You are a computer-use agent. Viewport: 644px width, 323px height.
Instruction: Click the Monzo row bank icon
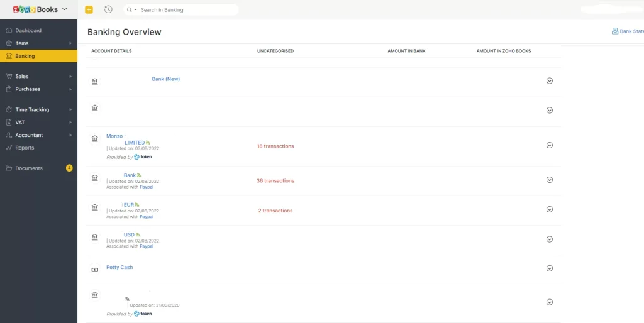click(95, 138)
